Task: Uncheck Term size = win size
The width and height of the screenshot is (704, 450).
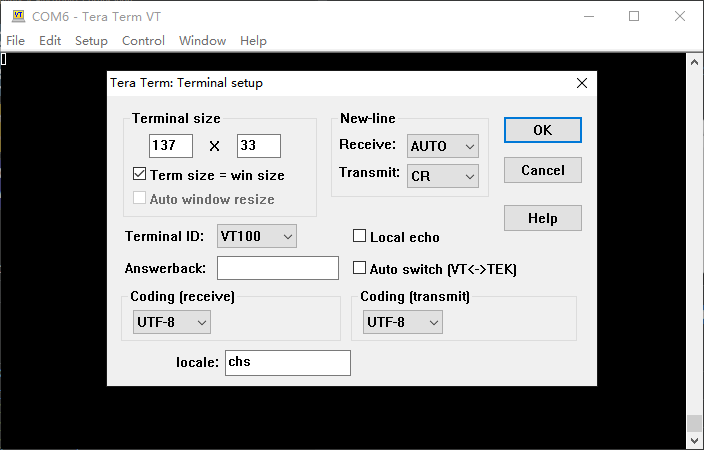Action: coord(140,175)
